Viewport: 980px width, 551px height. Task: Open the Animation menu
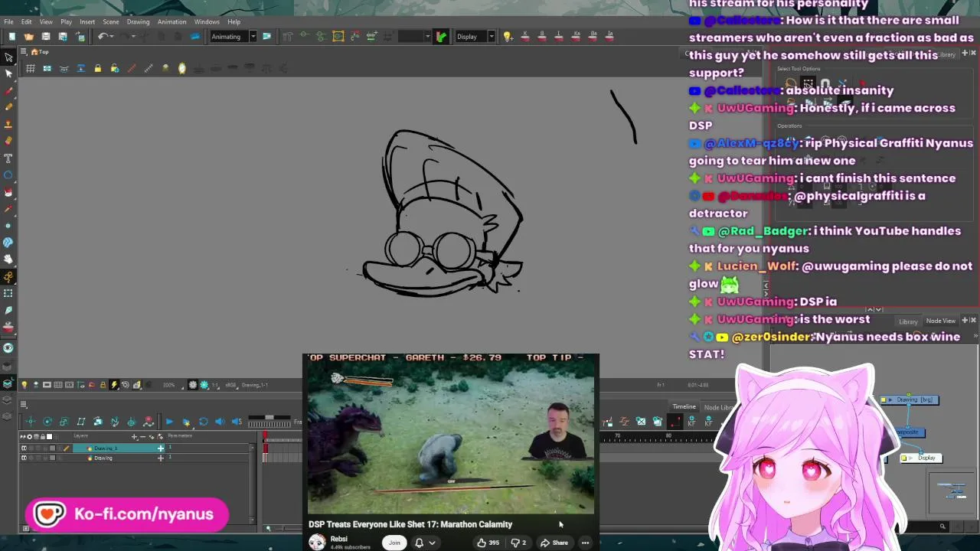pyautogui.click(x=171, y=21)
